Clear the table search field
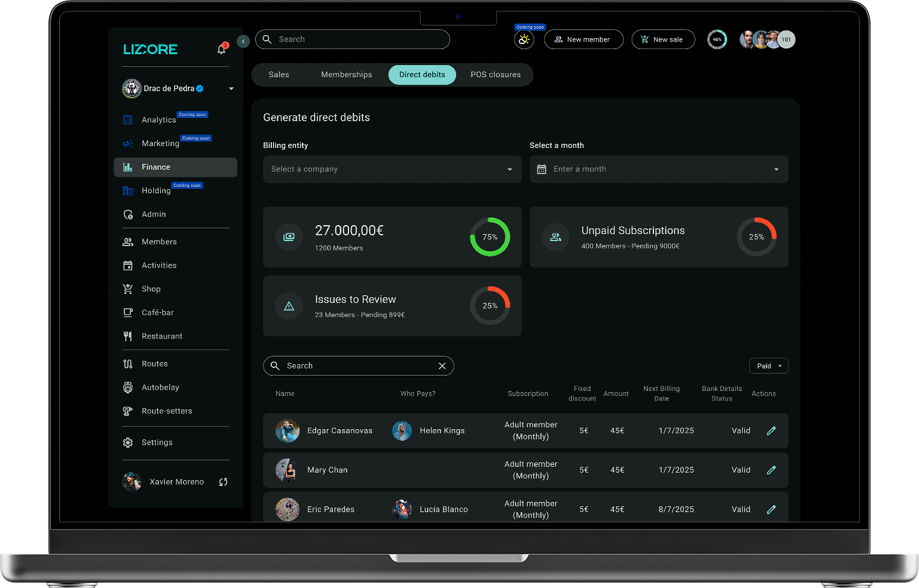This screenshot has height=588, width=919. pos(442,365)
